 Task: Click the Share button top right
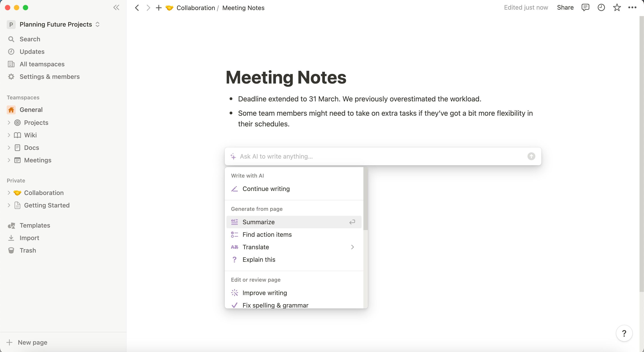[x=565, y=8]
